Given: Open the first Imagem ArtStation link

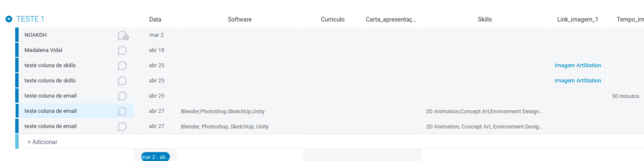Looking at the screenshot, I should (578, 65).
